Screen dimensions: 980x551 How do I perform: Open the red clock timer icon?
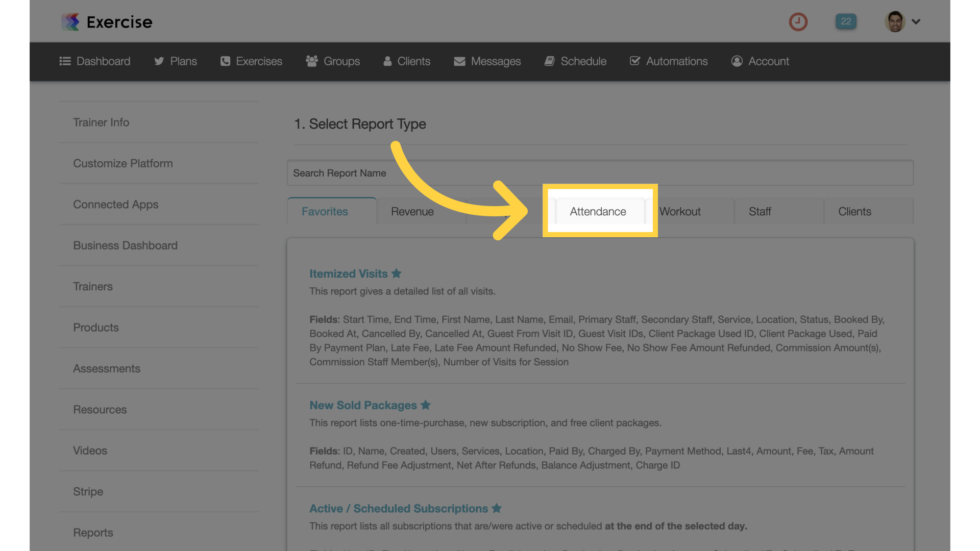click(798, 22)
